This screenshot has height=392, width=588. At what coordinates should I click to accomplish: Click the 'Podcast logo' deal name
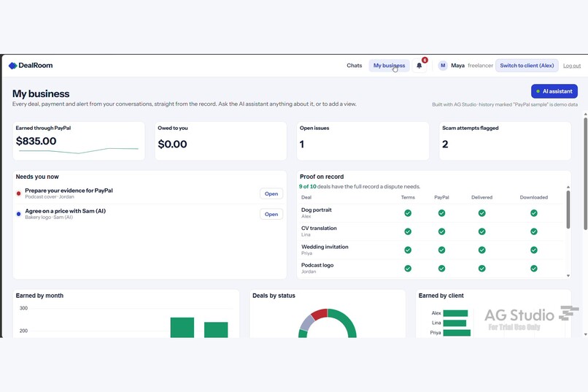point(317,265)
